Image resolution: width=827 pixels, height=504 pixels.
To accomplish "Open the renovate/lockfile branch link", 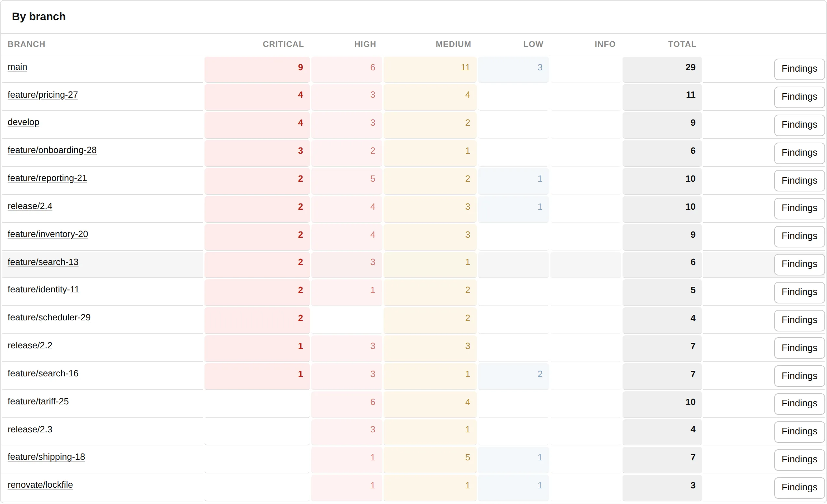I will click(x=40, y=485).
